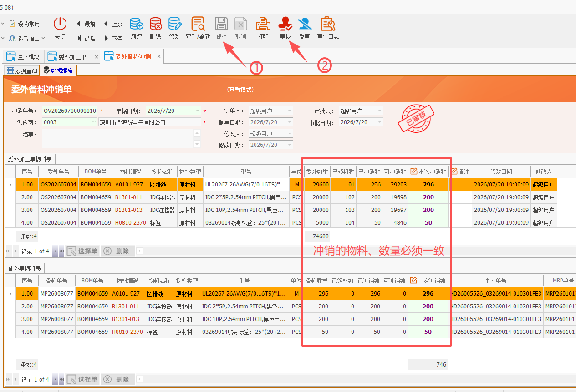Click the 关闭 power icon

(x=60, y=24)
